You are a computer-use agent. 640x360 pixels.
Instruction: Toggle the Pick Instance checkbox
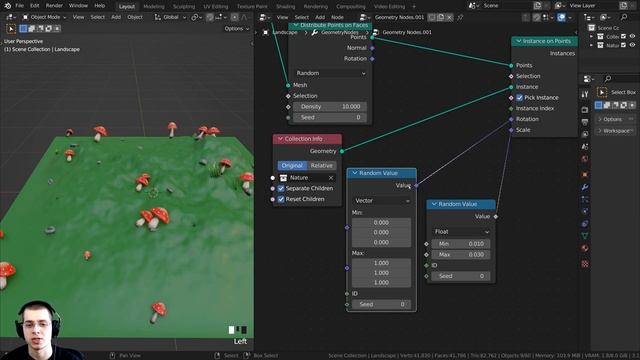pyautogui.click(x=519, y=98)
